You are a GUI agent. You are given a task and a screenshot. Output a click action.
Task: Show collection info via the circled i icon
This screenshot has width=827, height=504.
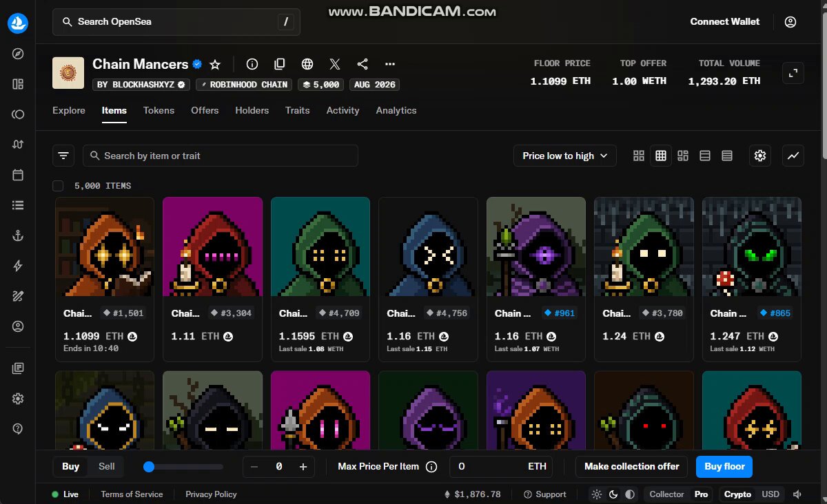click(252, 64)
